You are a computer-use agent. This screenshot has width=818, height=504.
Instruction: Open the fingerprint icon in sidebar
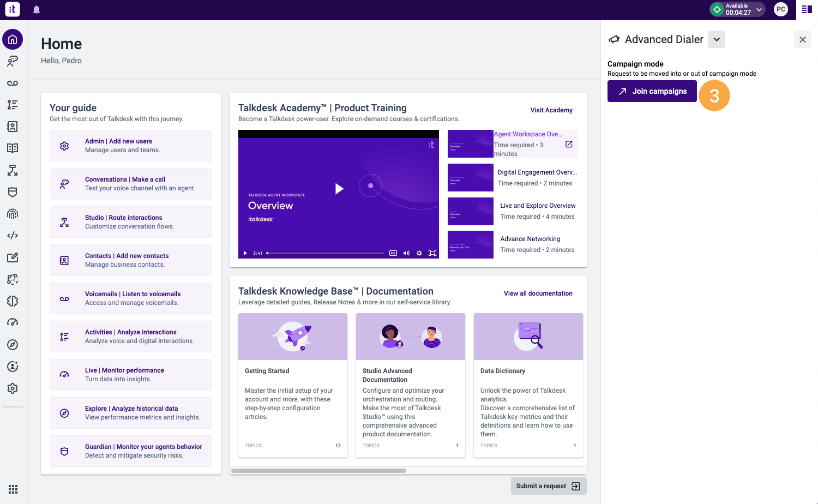tap(13, 214)
